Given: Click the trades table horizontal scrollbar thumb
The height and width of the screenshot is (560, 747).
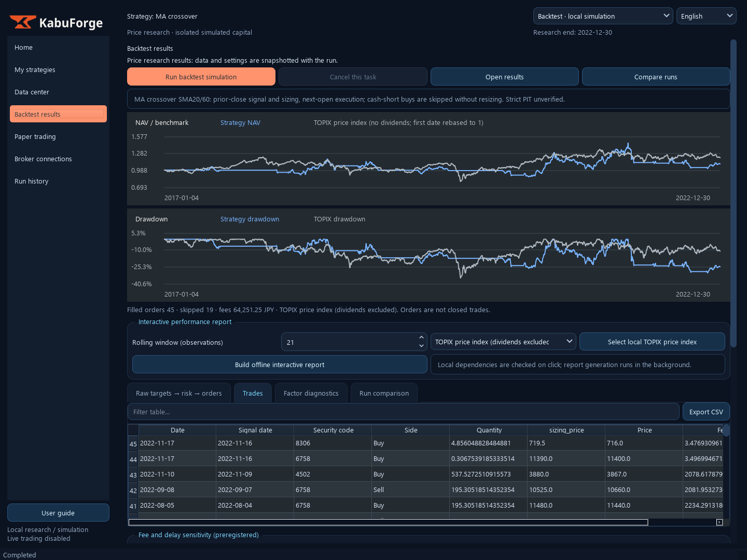Looking at the screenshot, I should point(388,522).
